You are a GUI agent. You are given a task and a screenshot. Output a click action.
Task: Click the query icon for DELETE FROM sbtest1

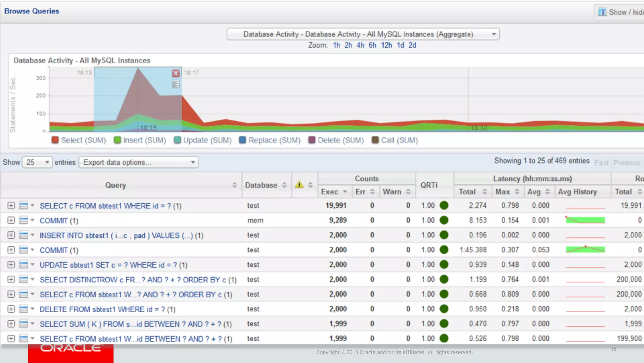pos(24,309)
